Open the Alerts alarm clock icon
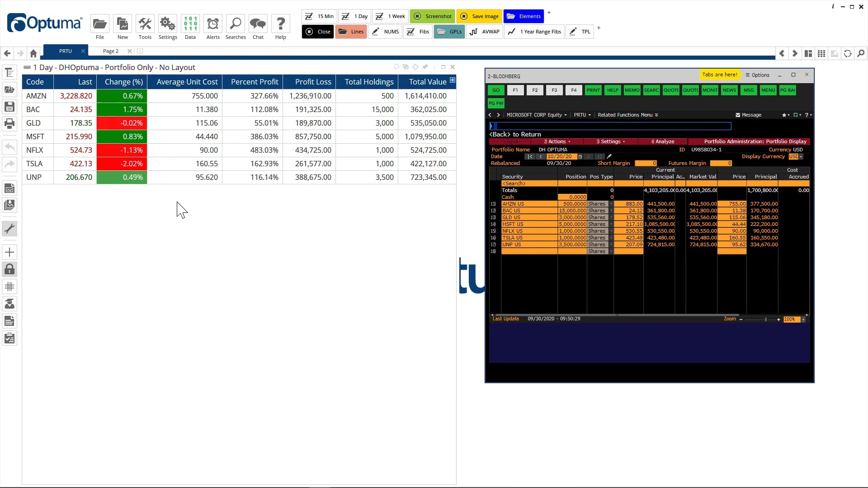 (213, 24)
